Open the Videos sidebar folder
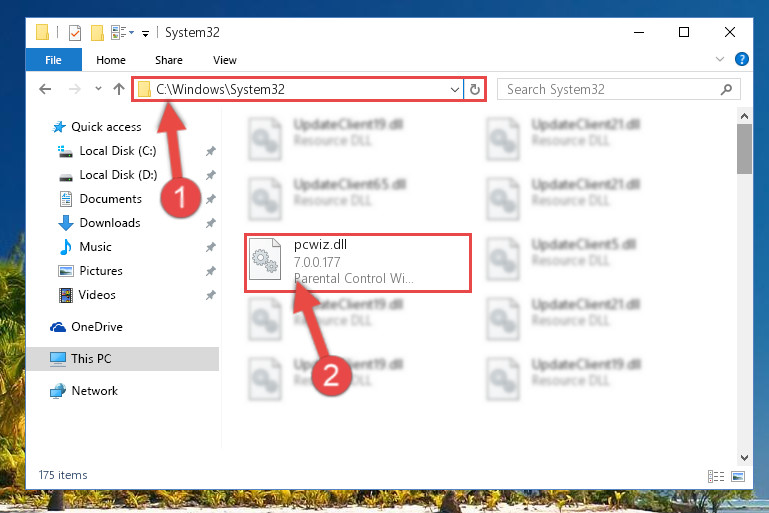Screen dimensions: 769x513 [x=97, y=295]
